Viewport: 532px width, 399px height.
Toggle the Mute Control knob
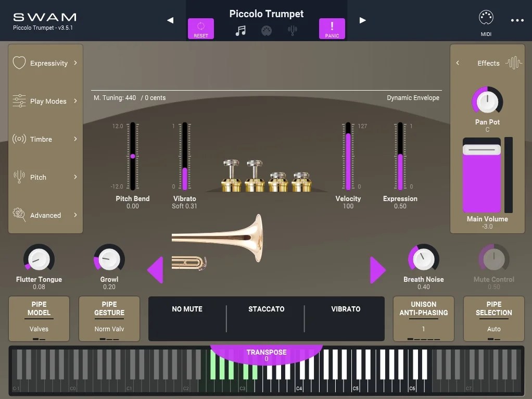493,259
